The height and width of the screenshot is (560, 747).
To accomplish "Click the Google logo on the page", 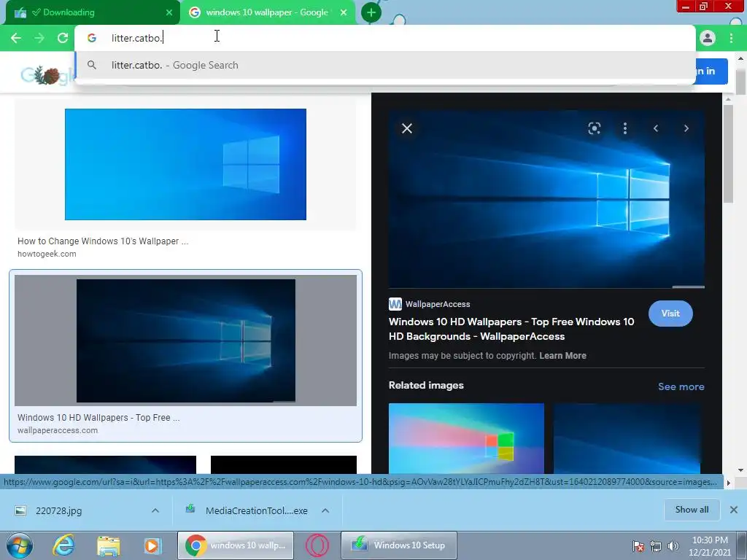I will point(46,75).
